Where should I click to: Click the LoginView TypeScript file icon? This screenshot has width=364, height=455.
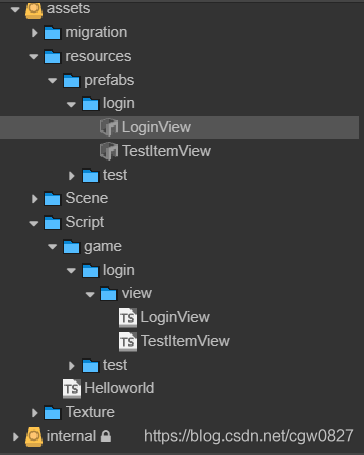(x=128, y=318)
